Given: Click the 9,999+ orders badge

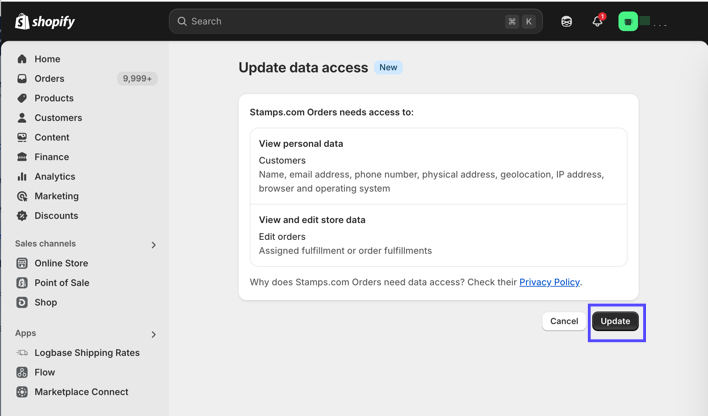Looking at the screenshot, I should click(x=137, y=79).
